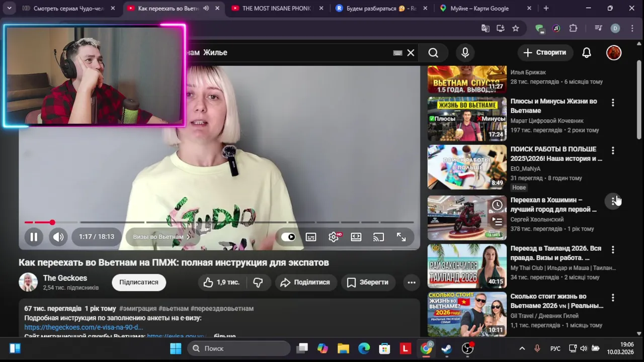
Task: Open options for 'Переехал в Хошимин' video
Action: [613, 201]
